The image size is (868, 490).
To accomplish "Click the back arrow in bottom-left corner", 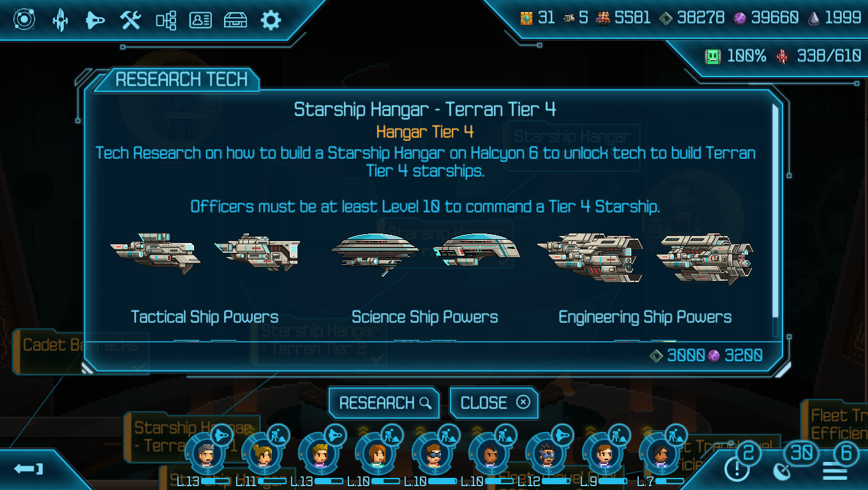I will point(28,470).
